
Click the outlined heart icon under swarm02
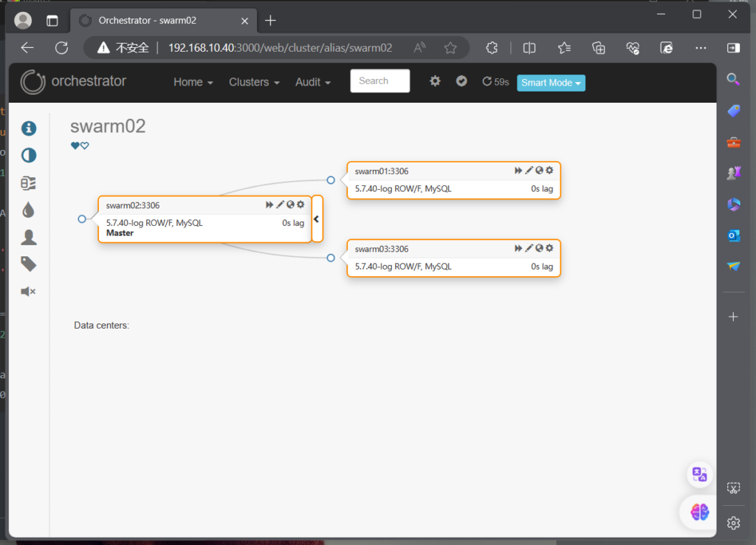[x=85, y=145]
